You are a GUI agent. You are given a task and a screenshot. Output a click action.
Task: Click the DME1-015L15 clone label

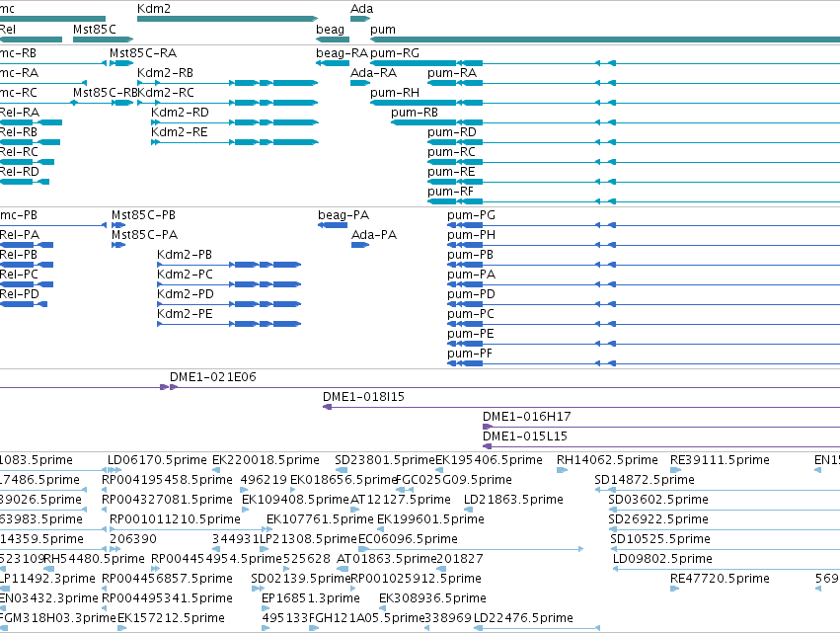[525, 436]
